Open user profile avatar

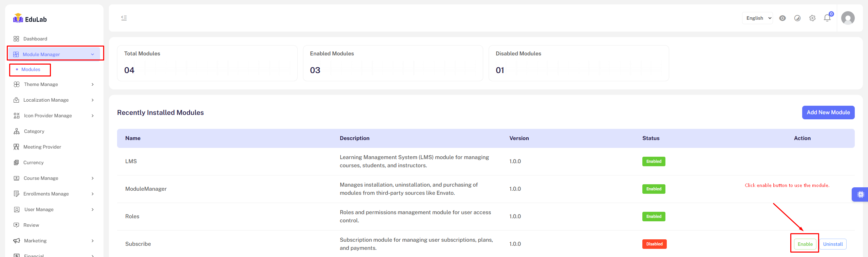(x=847, y=18)
